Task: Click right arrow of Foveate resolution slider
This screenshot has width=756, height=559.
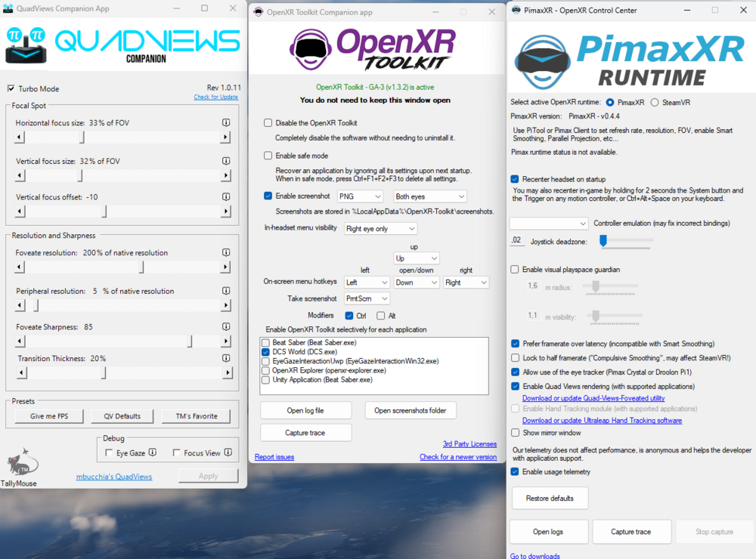Action: 225,267
